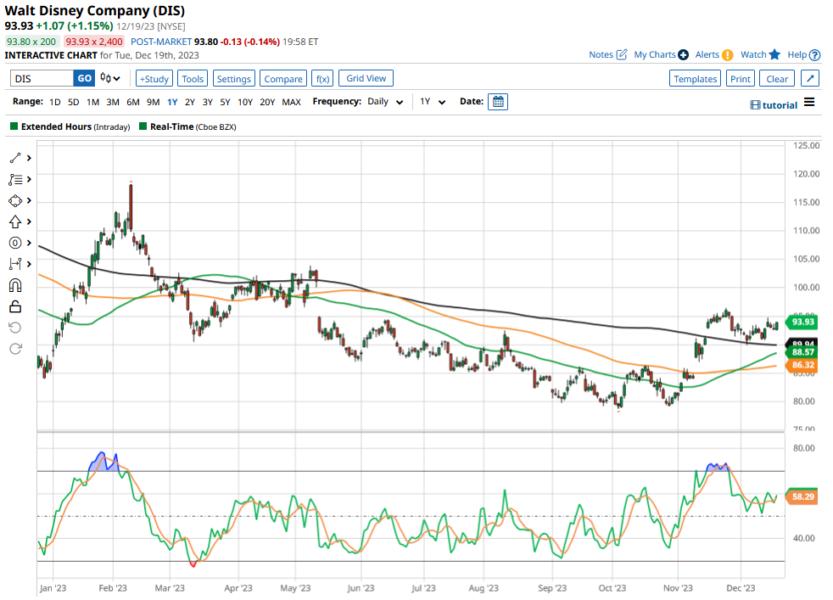The height and width of the screenshot is (600, 833).
Task: Open the Templates button
Action: coord(694,79)
